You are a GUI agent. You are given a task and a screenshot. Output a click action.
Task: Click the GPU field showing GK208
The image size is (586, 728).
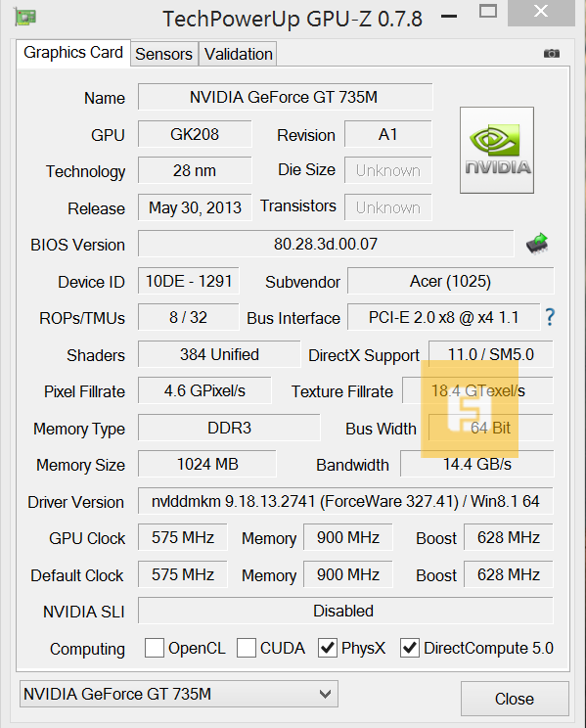click(195, 134)
